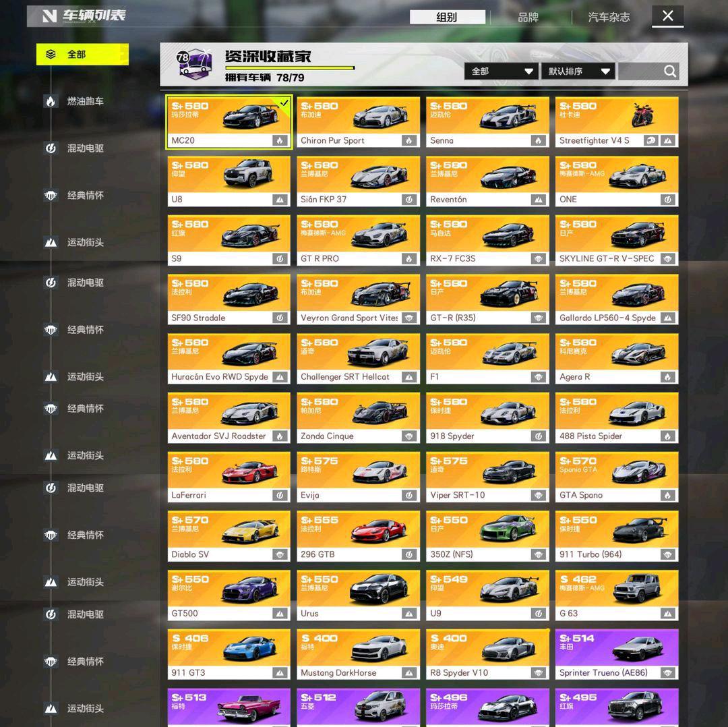Click the classic emblem icon on Diablo SV card
The height and width of the screenshot is (727, 728).
(x=280, y=554)
